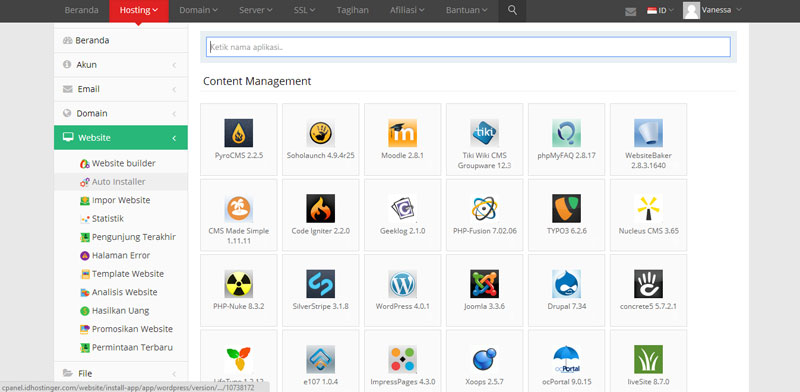Select the Code Igniter flame icon
This screenshot has width=800, height=392.
coord(320,209)
